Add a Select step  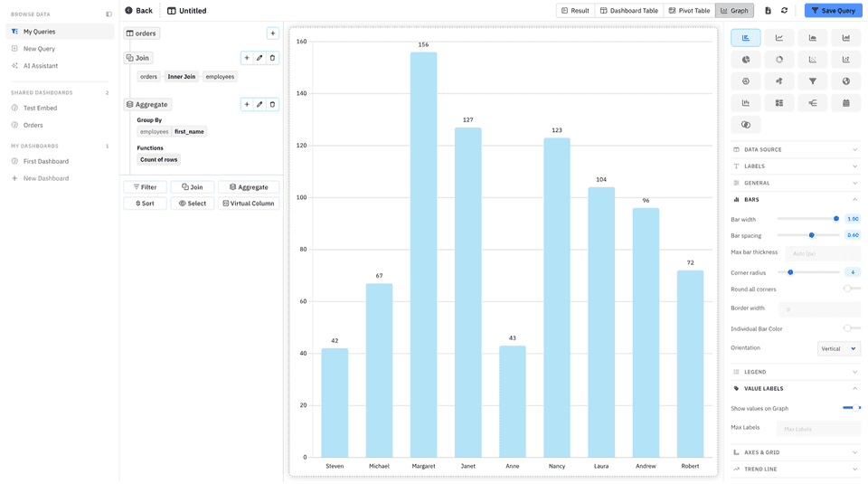(x=192, y=204)
